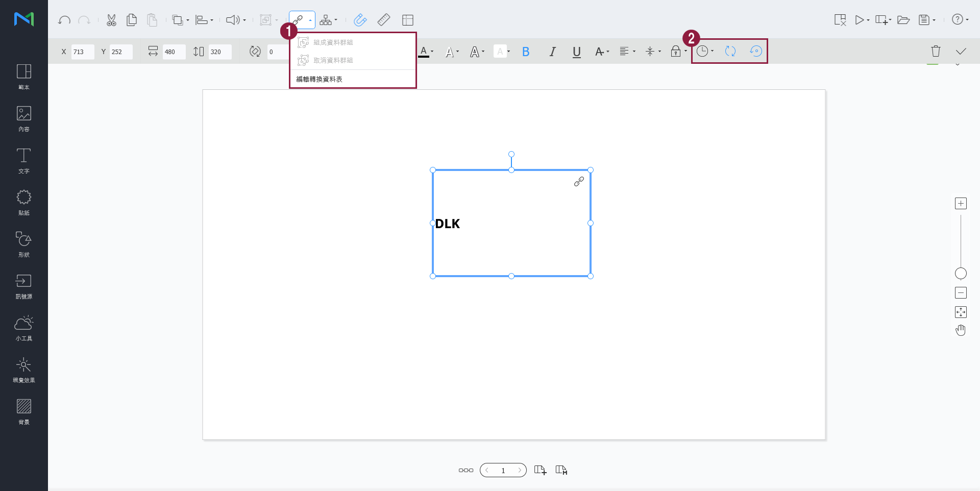Click the cut (scissors) icon
Image resolution: width=980 pixels, height=491 pixels.
tap(111, 20)
